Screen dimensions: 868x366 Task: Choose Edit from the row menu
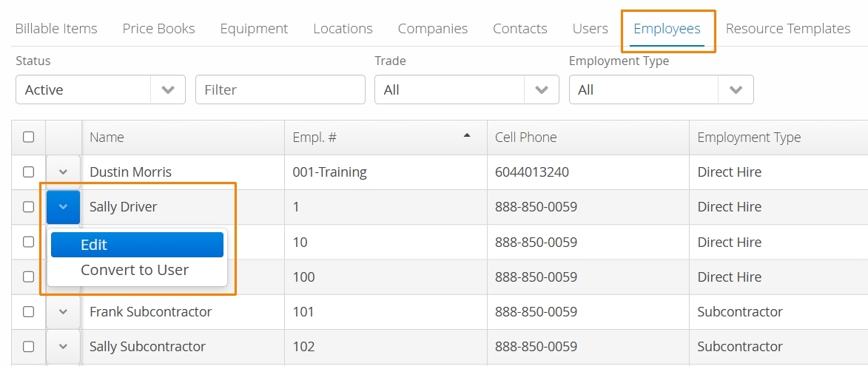point(137,245)
